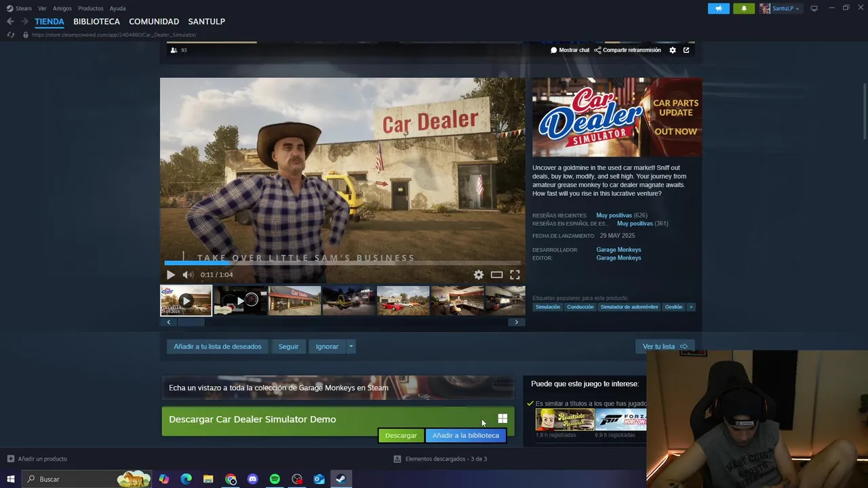Seek along the trailer progress bar
The width and height of the screenshot is (868, 488).
coord(342,263)
